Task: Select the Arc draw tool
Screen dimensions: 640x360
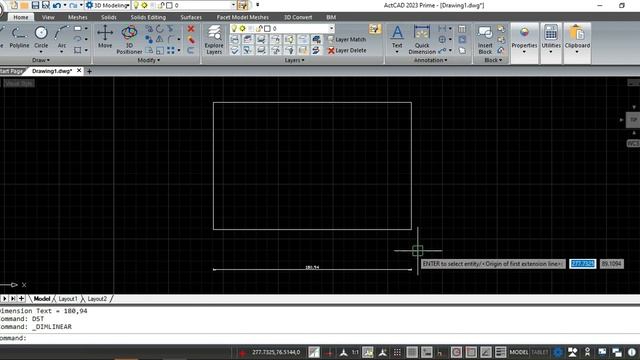Action: (x=62, y=38)
